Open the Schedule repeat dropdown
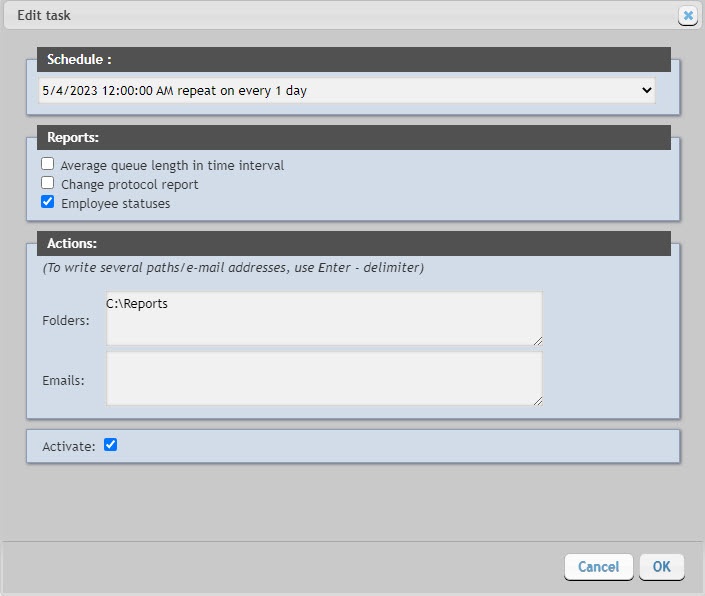 coord(347,91)
